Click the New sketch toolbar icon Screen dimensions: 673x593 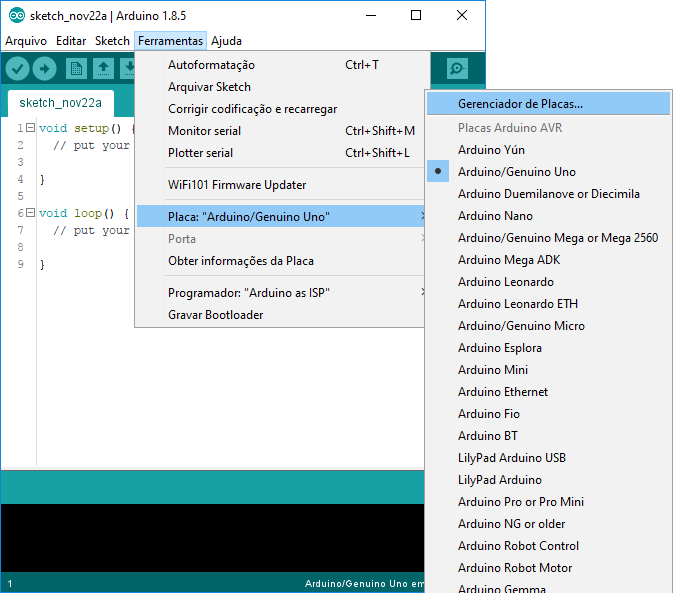coord(76,69)
